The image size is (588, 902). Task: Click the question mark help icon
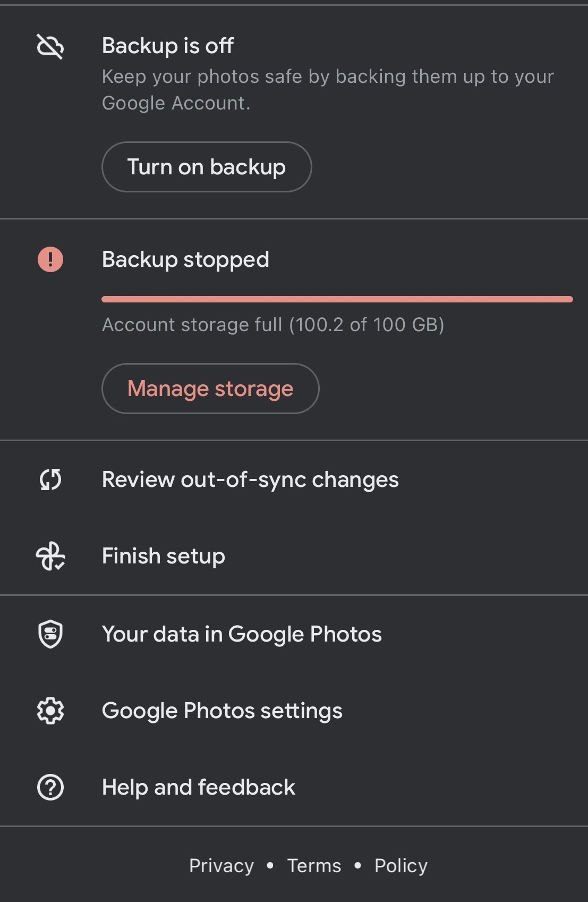(x=50, y=787)
